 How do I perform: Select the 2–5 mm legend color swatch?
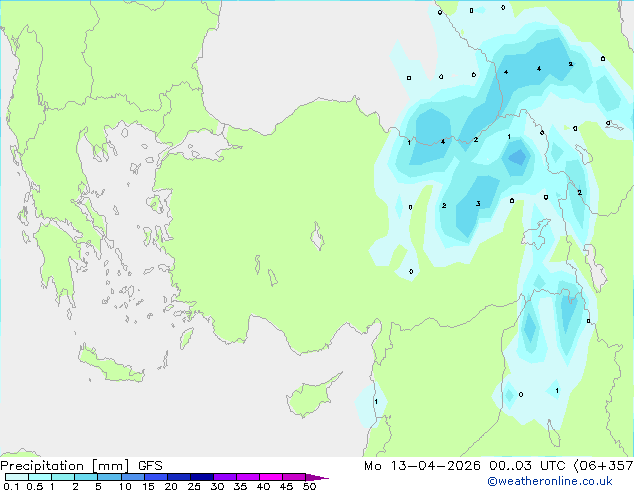(x=86, y=477)
